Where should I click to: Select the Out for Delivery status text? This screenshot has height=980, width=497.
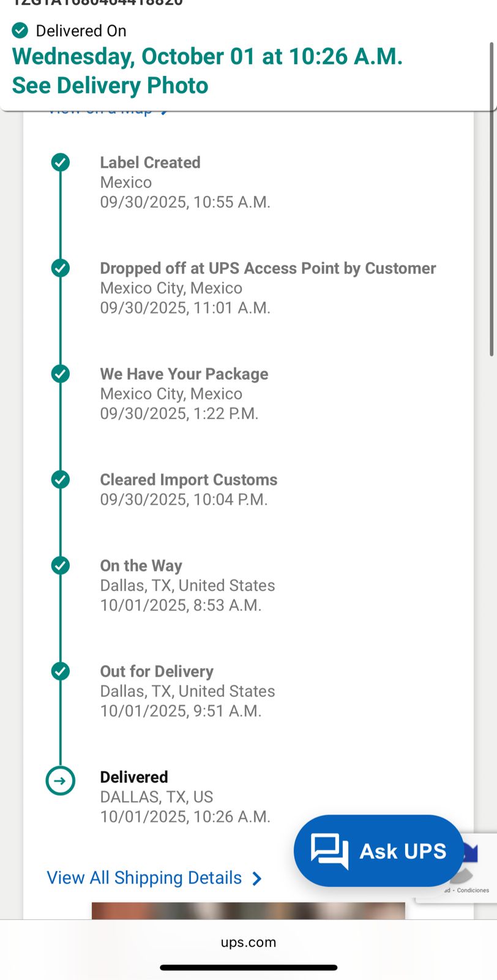coord(157,671)
